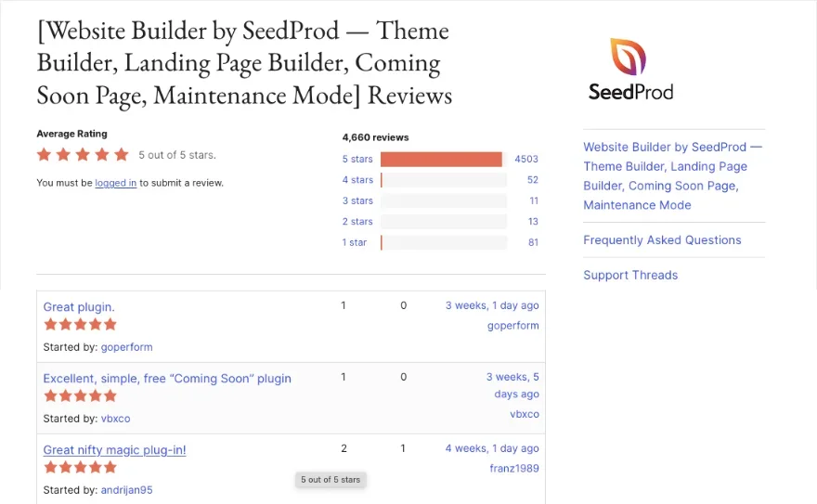Open Excellent, simple, free Coming Soon review
This screenshot has height=504, width=817.
coord(167,378)
